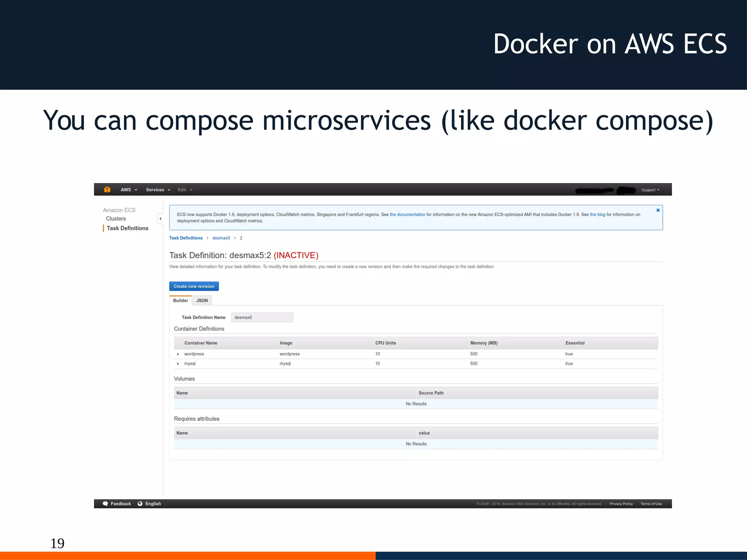This screenshot has width=747, height=560.
Task: Click the wordpress container name cell
Action: pyautogui.click(x=194, y=354)
